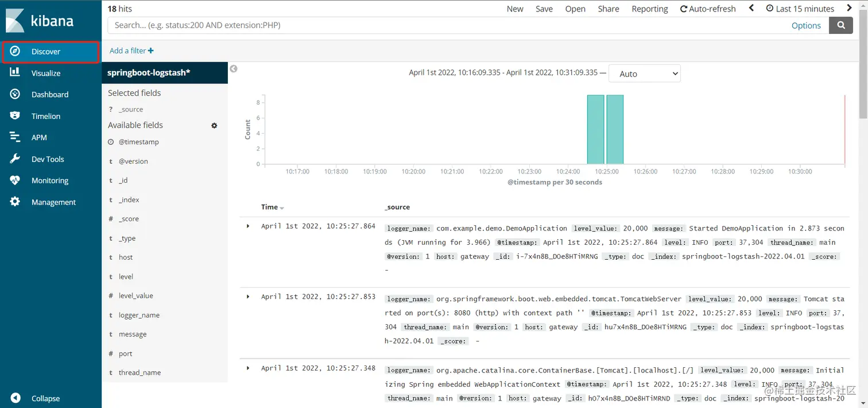Click the Collapse sidebar arrow icon
The height and width of the screenshot is (408, 868).
15,398
